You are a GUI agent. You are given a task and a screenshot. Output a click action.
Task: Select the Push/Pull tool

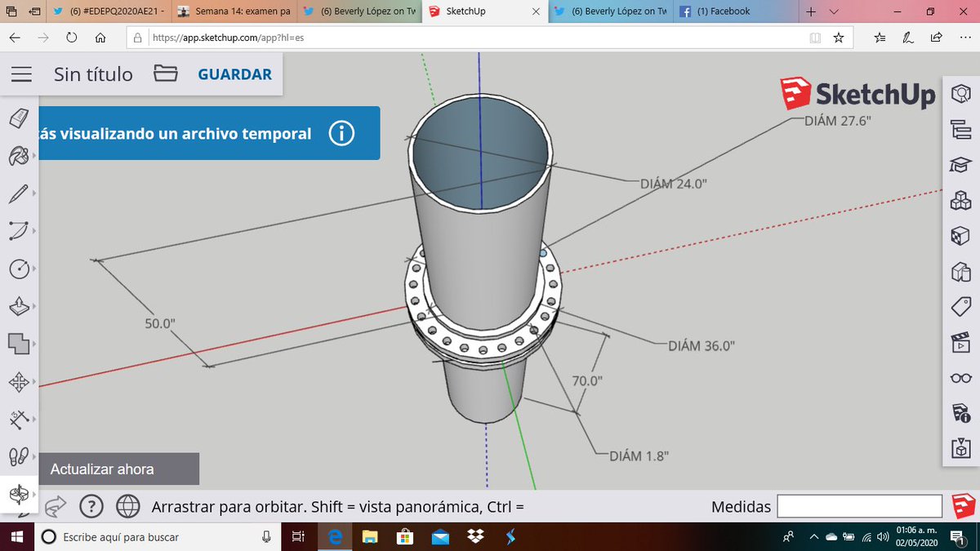pos(19,306)
